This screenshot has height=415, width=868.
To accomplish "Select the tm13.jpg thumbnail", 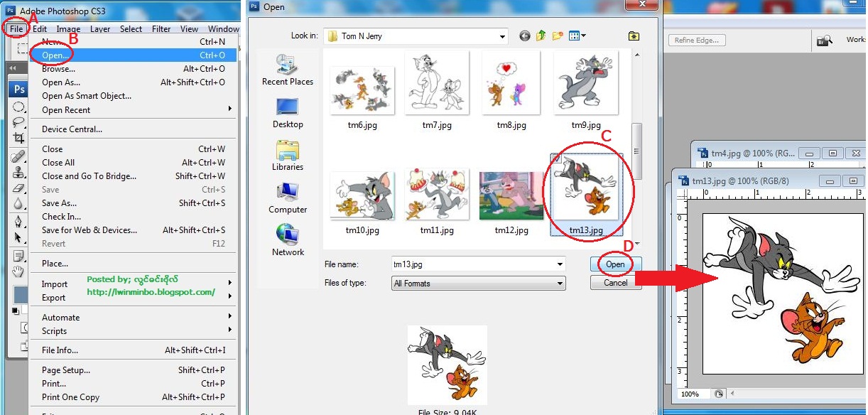I will point(586,193).
